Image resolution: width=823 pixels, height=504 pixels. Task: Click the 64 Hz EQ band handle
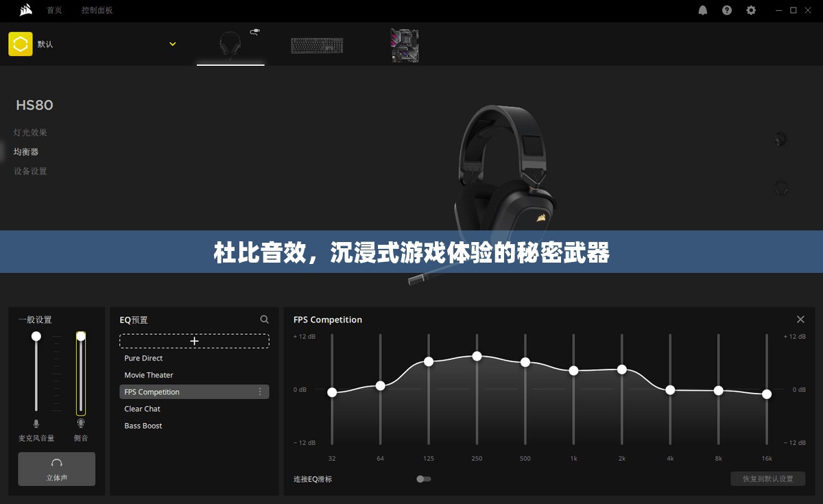pos(381,386)
